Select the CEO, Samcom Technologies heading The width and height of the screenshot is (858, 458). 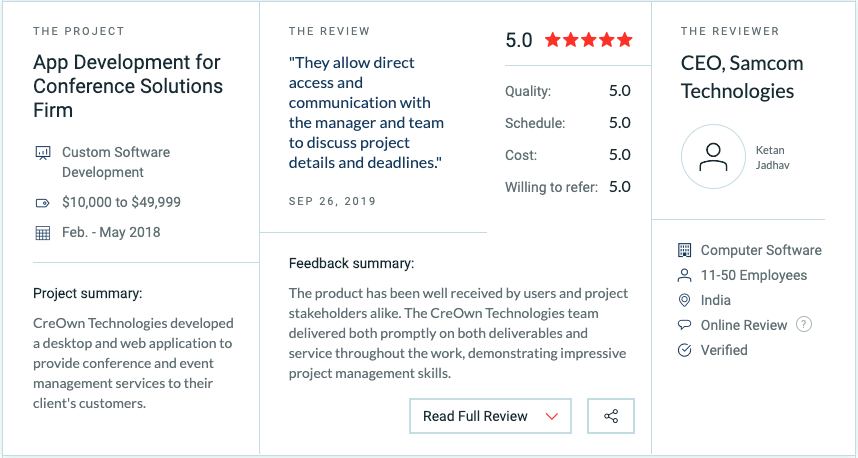pyautogui.click(x=741, y=77)
